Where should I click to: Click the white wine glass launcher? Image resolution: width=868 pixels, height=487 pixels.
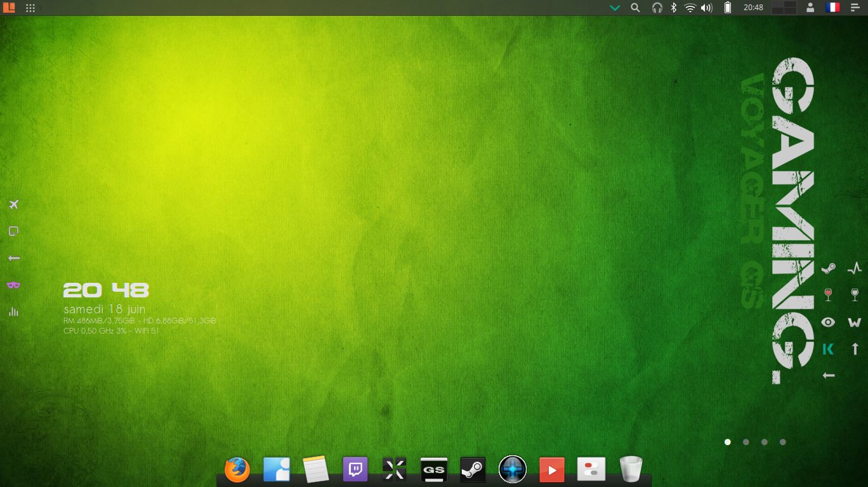tap(855, 295)
